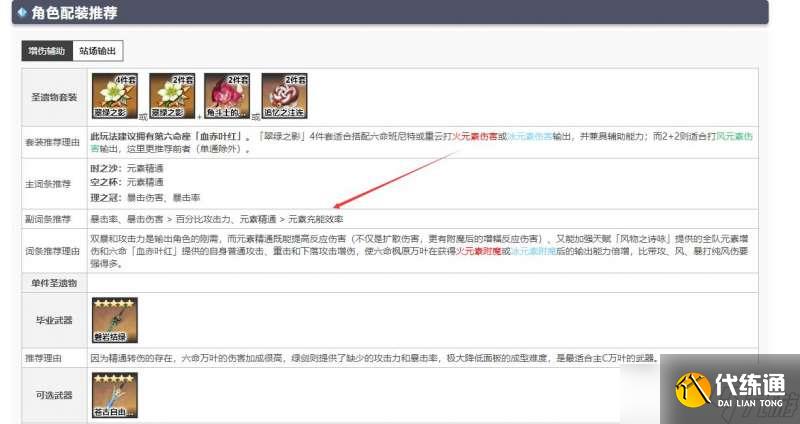Click the 理之冠:暴击伤害、暴击率 line
The image size is (800, 424).
(145, 197)
